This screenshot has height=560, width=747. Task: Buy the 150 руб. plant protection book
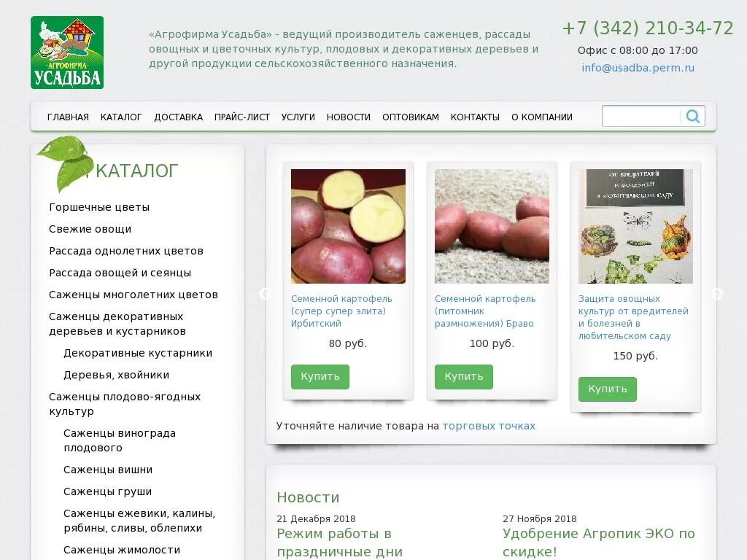pyautogui.click(x=608, y=389)
